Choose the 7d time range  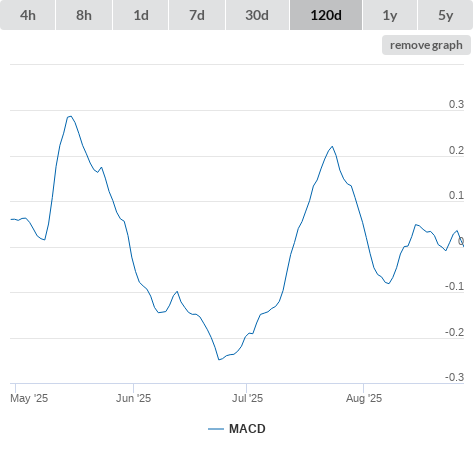(x=197, y=15)
